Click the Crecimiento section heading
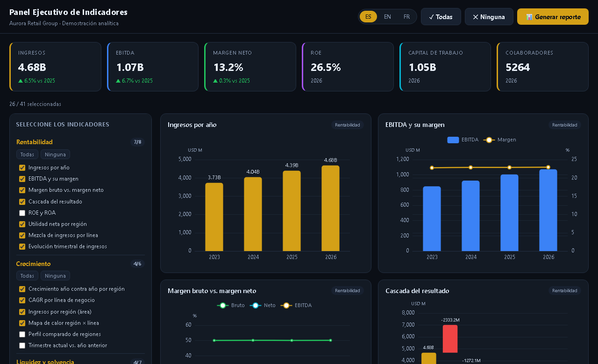 [x=34, y=264]
